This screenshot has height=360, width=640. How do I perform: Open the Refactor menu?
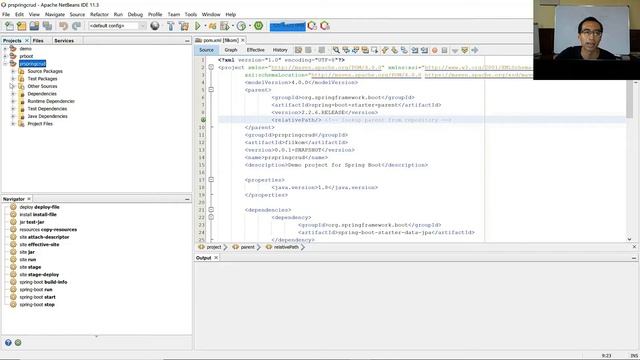click(x=99, y=14)
